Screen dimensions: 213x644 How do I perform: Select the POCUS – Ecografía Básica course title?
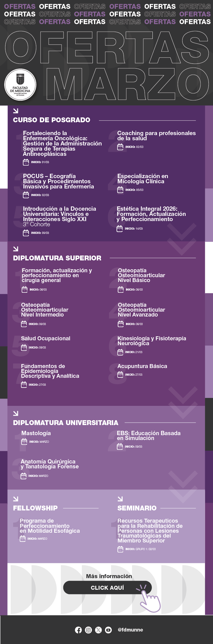(58, 181)
